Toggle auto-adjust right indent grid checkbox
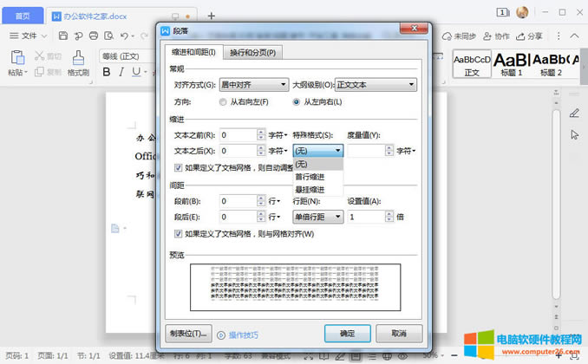The image size is (588, 364). pos(178,167)
